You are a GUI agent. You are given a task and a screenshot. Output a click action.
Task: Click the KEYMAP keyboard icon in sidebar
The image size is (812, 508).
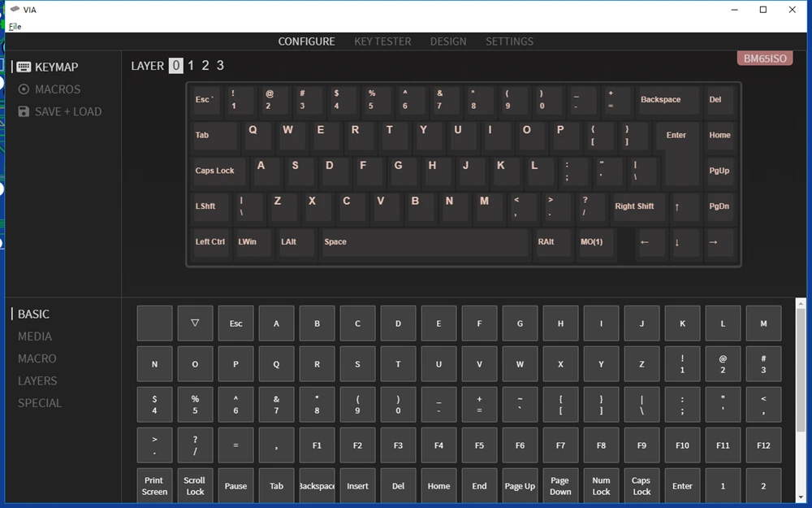click(x=24, y=67)
